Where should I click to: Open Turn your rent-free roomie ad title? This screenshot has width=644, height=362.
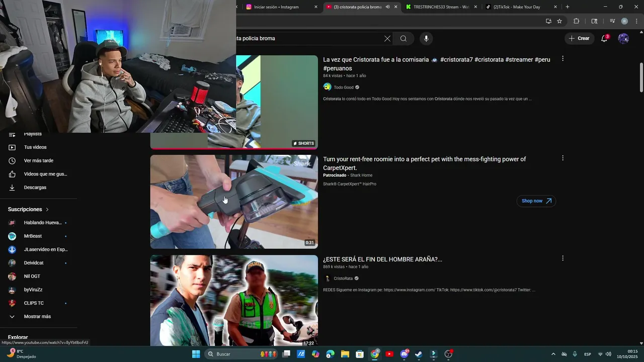click(x=425, y=163)
